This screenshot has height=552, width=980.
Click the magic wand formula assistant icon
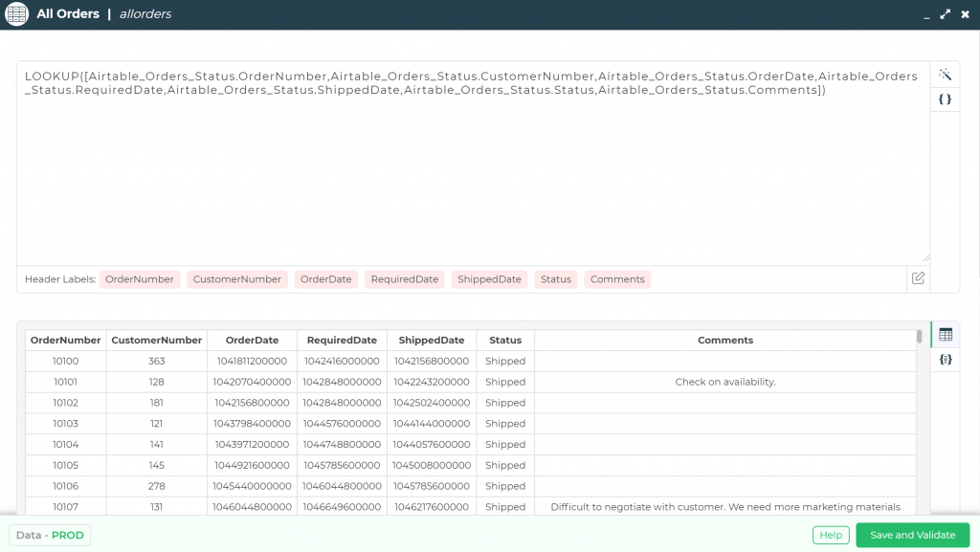pyautogui.click(x=946, y=74)
